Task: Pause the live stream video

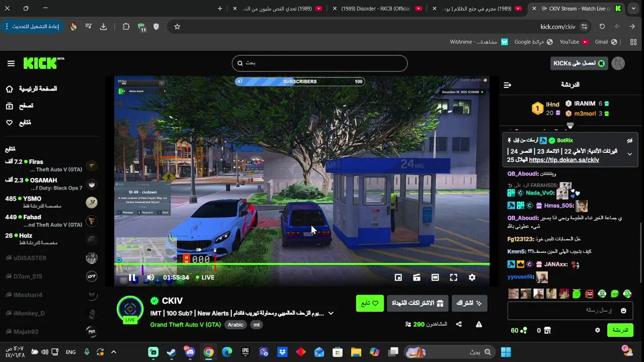Action: tap(132, 278)
